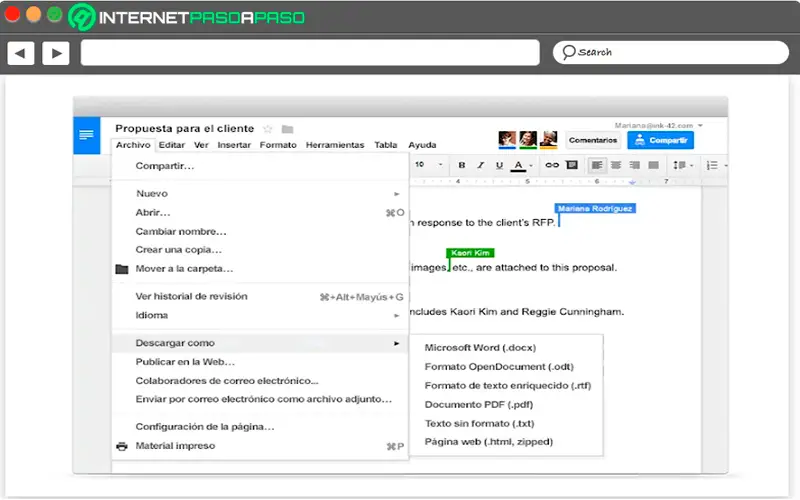Choose Colaboradores de correo electrónico...
The height and width of the screenshot is (500, 800).
tap(260, 381)
